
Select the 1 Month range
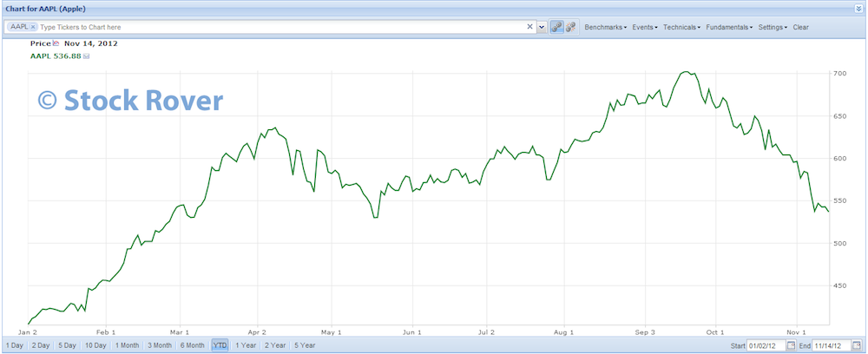(x=127, y=345)
